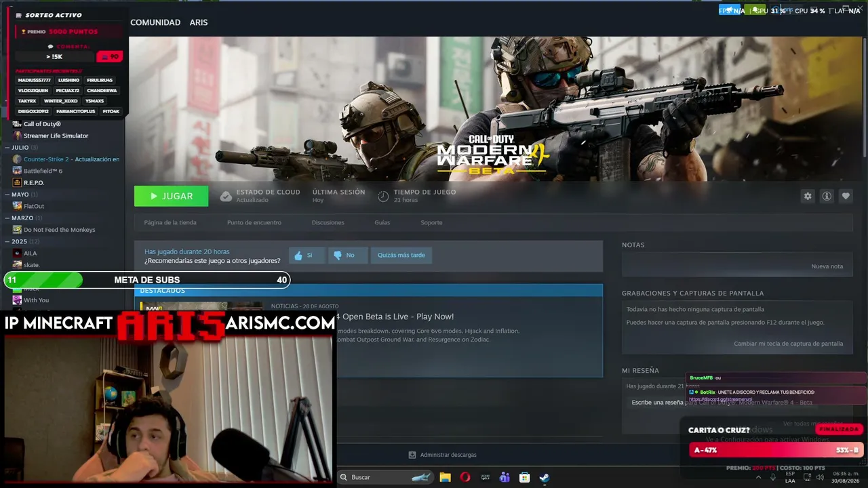Click Cambiar mi tecla de captura link
This screenshot has height=488, width=868.
click(788, 344)
